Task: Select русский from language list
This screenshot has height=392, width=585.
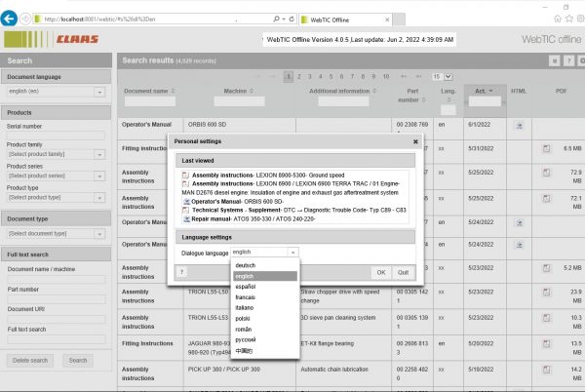Action: coord(265,339)
